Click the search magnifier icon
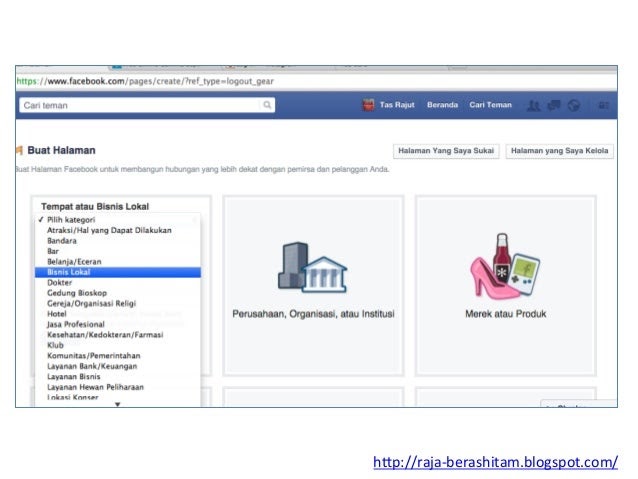Screen dimensions: 638x479 [267, 105]
